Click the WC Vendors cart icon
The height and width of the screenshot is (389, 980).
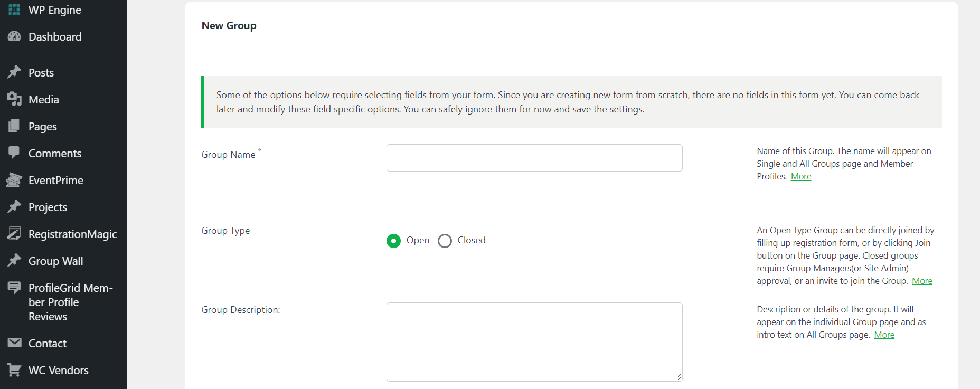[15, 370]
